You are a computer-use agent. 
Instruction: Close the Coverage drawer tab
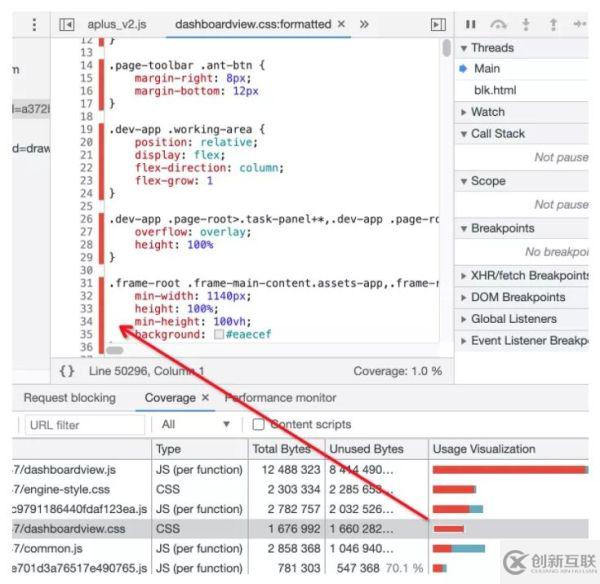(205, 398)
